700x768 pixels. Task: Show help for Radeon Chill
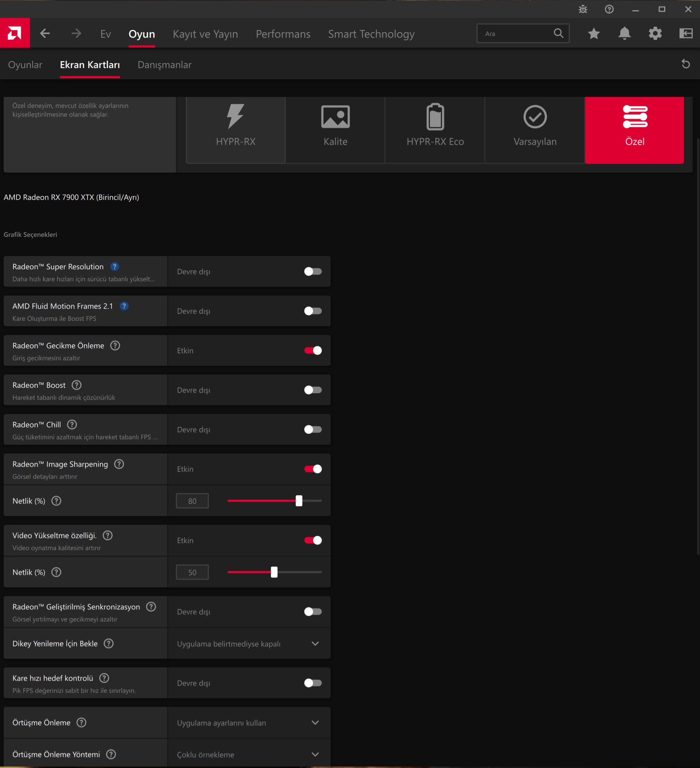pyautogui.click(x=72, y=424)
